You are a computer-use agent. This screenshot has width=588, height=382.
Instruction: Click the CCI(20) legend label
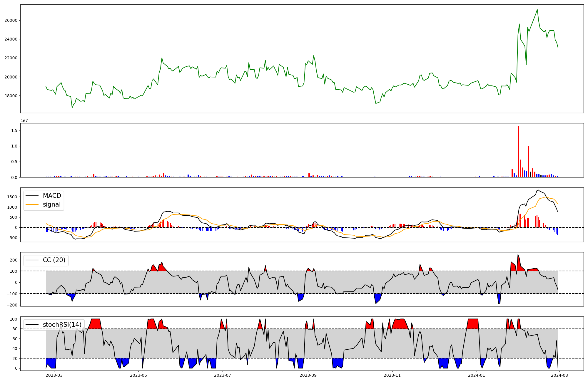[x=54, y=260]
